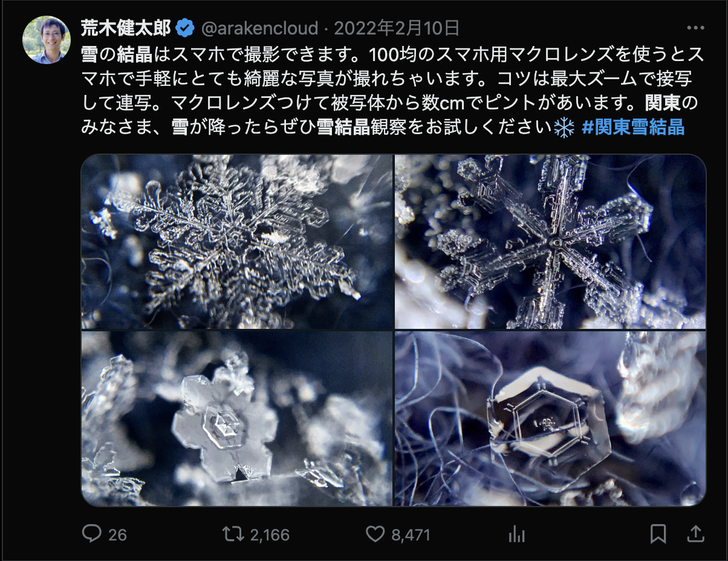
Task: Open the 2022年2月10日 timestamp link
Action: tap(397, 28)
